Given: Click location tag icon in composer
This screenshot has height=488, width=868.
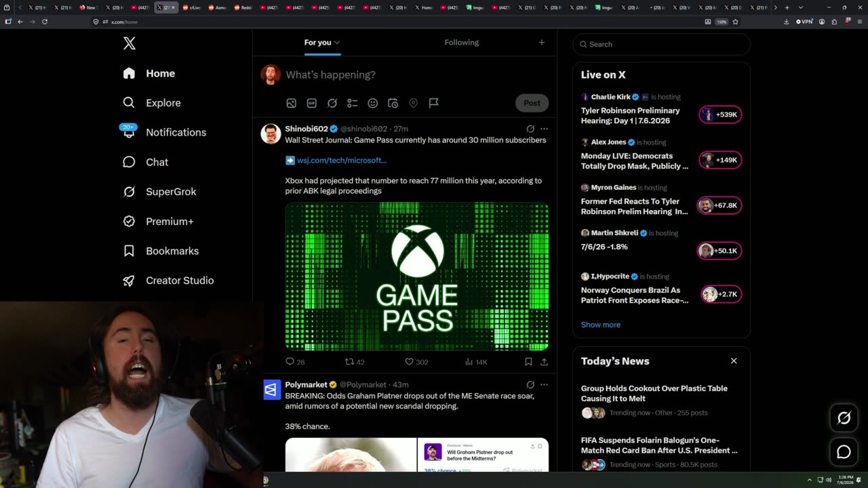Looking at the screenshot, I should tap(413, 103).
